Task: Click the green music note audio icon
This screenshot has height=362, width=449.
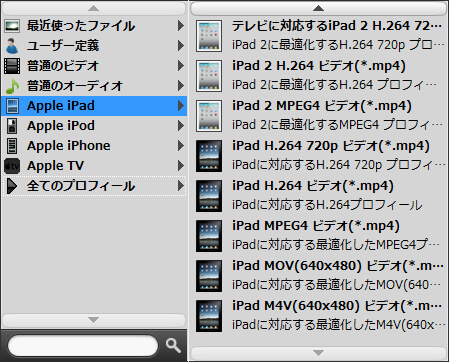Action: point(12,86)
